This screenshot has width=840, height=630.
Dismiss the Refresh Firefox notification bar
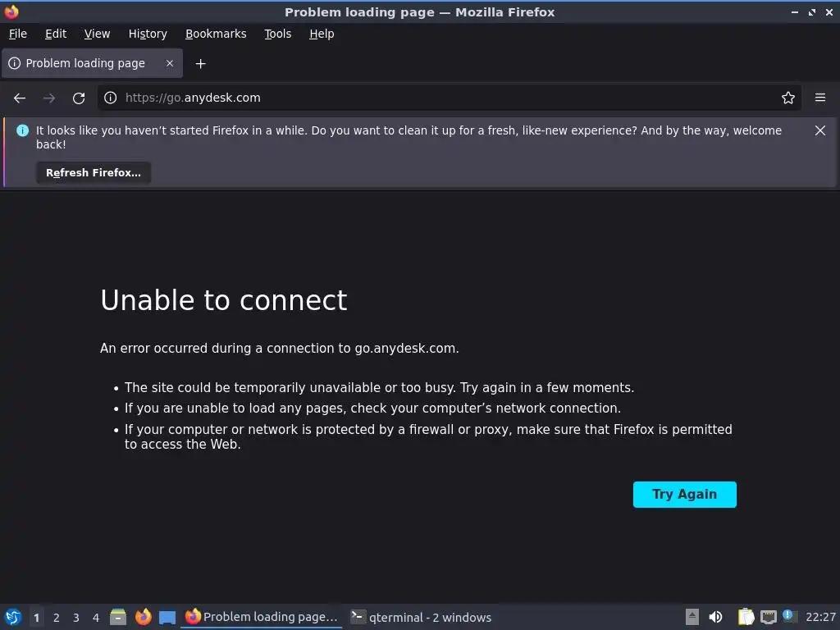pyautogui.click(x=819, y=130)
